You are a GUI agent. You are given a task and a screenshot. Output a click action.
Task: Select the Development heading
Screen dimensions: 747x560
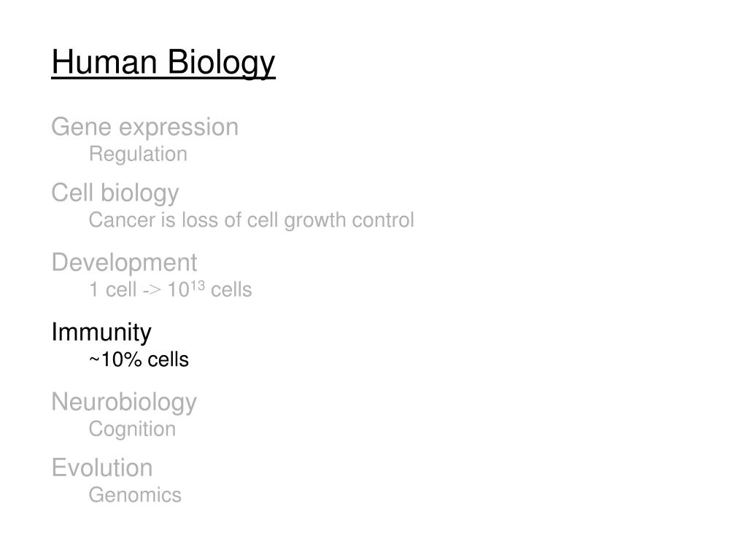tap(124, 263)
